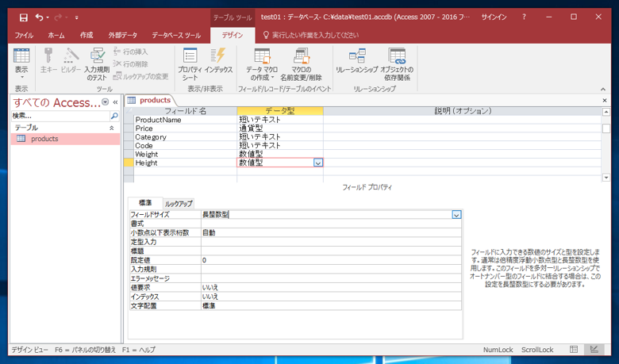This screenshot has height=364, width=619.
Task: Click the エラーメッセージ property field
Action: tap(331, 278)
